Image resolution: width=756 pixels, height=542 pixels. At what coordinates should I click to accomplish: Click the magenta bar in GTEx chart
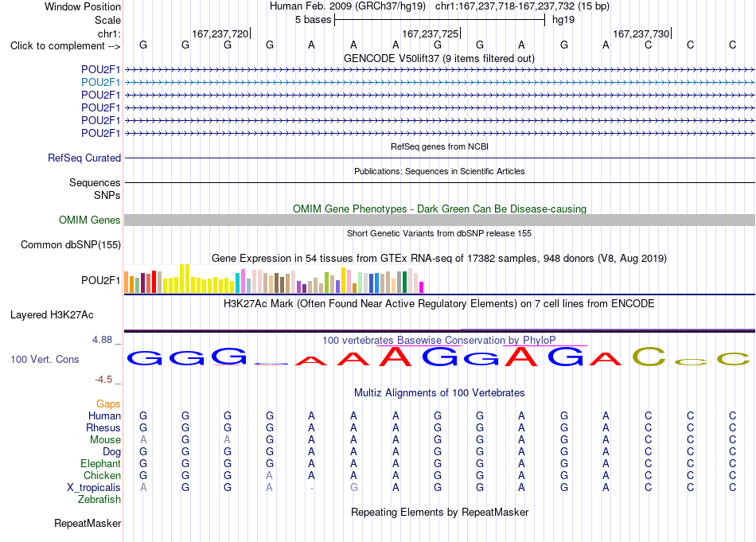(422, 287)
